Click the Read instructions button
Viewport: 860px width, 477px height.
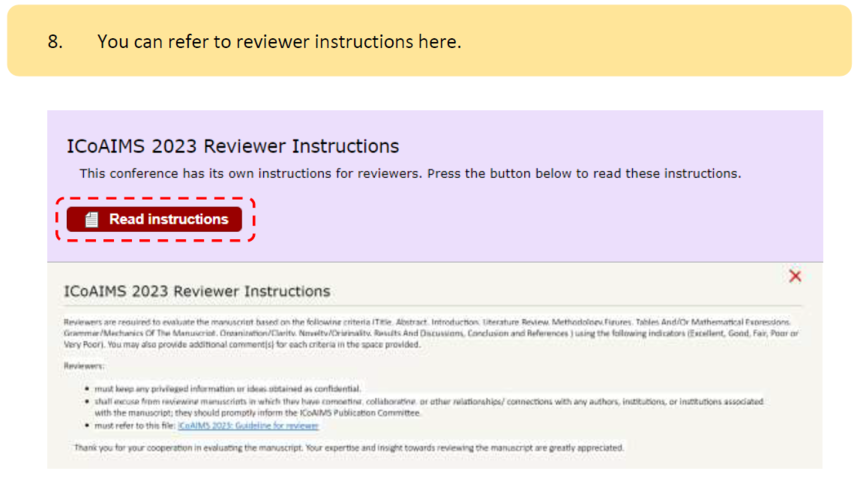pyautogui.click(x=154, y=219)
